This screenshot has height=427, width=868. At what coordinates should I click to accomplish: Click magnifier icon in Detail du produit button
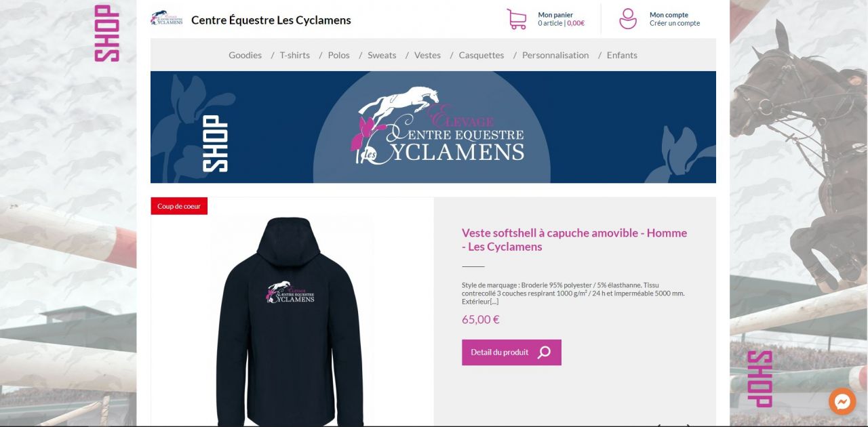coord(544,352)
